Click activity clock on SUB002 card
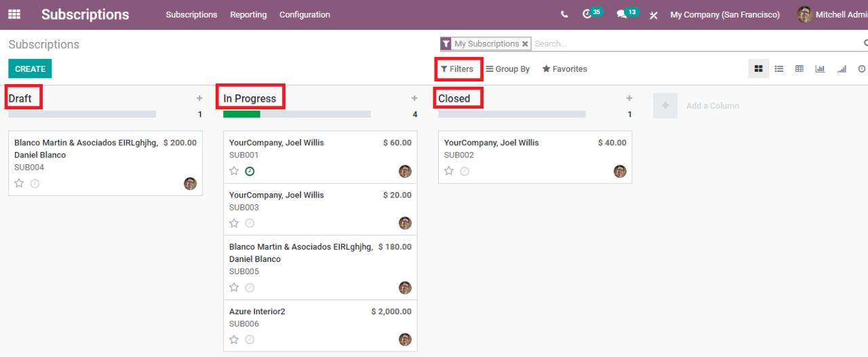The height and width of the screenshot is (357, 868). (465, 171)
